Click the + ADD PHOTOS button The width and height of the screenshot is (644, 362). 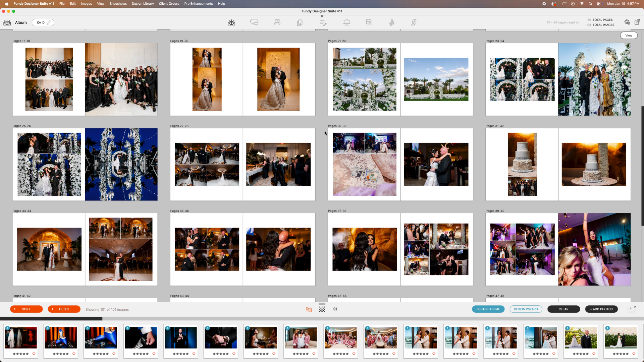point(601,309)
